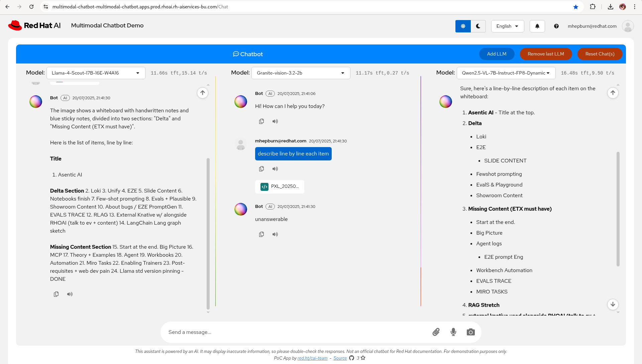Read aloud the 'describe line by line' message
642x364 pixels.
(x=275, y=169)
